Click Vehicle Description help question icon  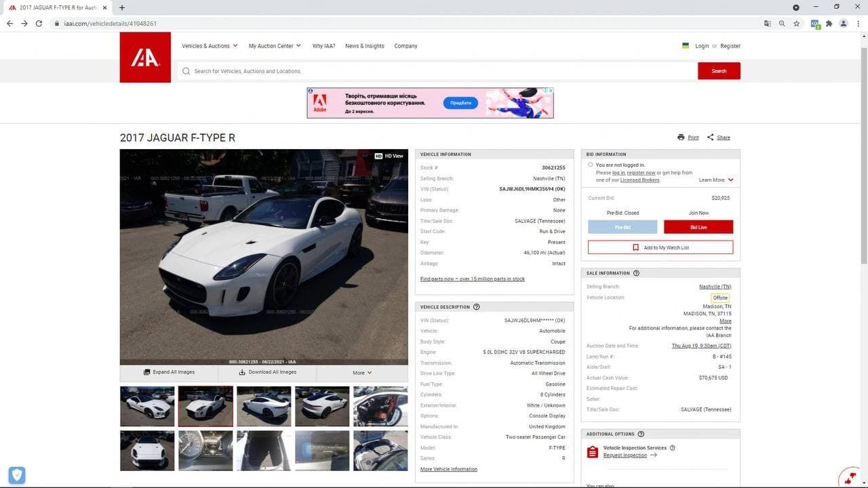476,307
